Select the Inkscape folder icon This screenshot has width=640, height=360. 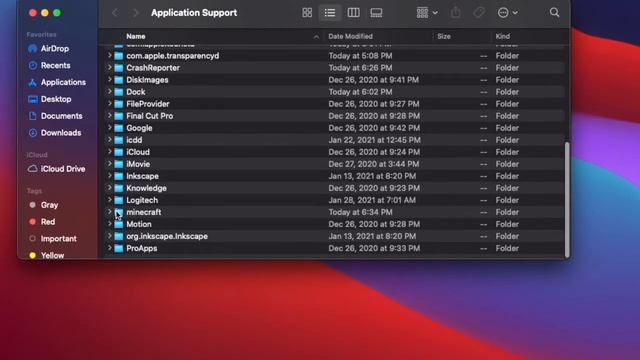(x=119, y=176)
